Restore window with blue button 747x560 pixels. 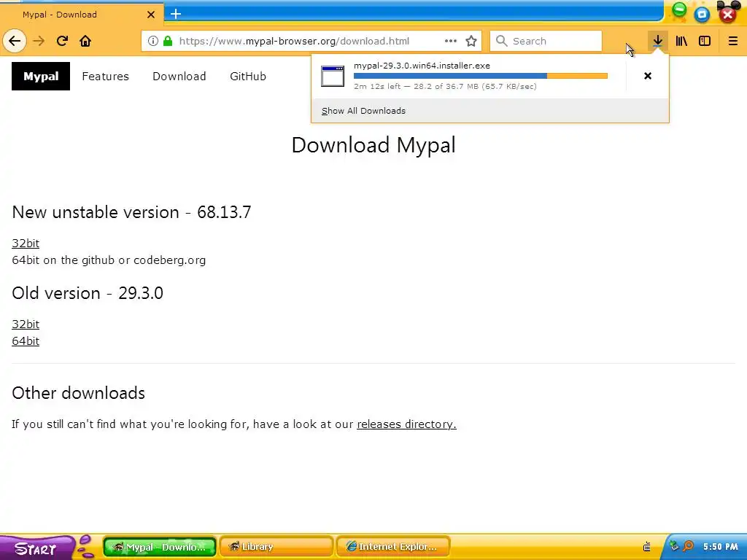point(702,15)
